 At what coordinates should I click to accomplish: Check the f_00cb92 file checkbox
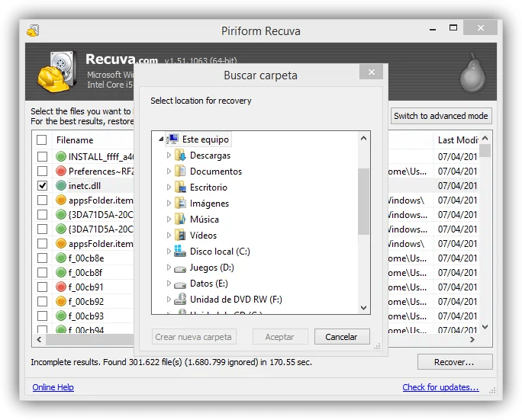point(42,301)
